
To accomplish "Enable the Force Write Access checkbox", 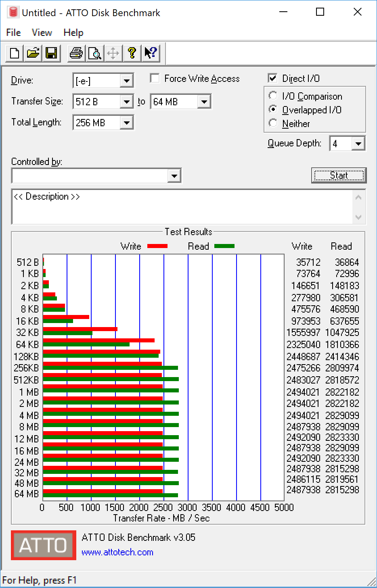I will [x=155, y=78].
